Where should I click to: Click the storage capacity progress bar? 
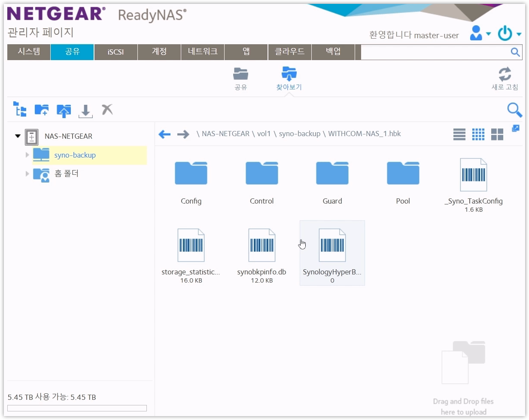tap(77, 408)
